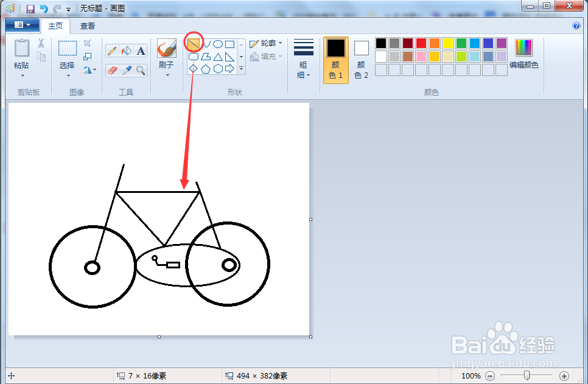Select the Text tool

141,51
